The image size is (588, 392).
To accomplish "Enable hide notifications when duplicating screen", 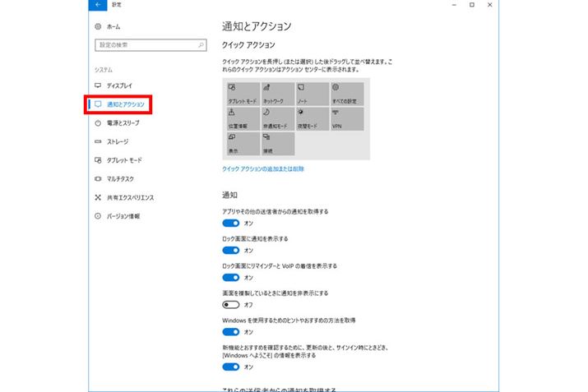I will click(x=231, y=304).
